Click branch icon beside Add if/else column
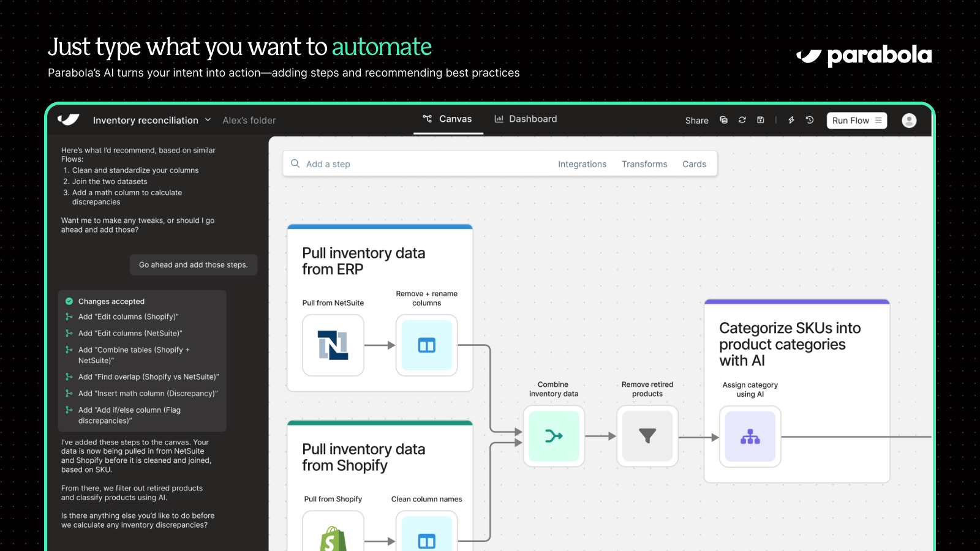 [x=69, y=410]
